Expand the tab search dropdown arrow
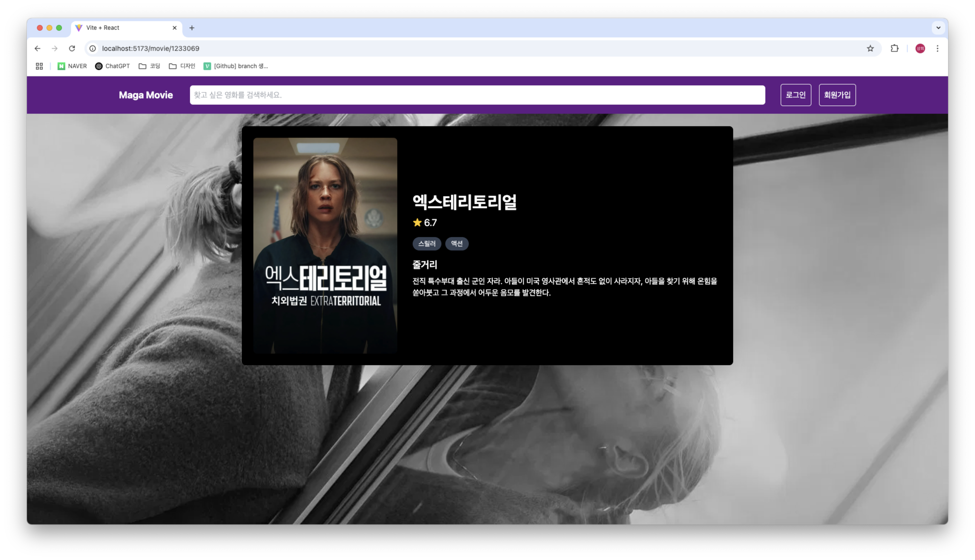Image resolution: width=975 pixels, height=560 pixels. tap(938, 28)
